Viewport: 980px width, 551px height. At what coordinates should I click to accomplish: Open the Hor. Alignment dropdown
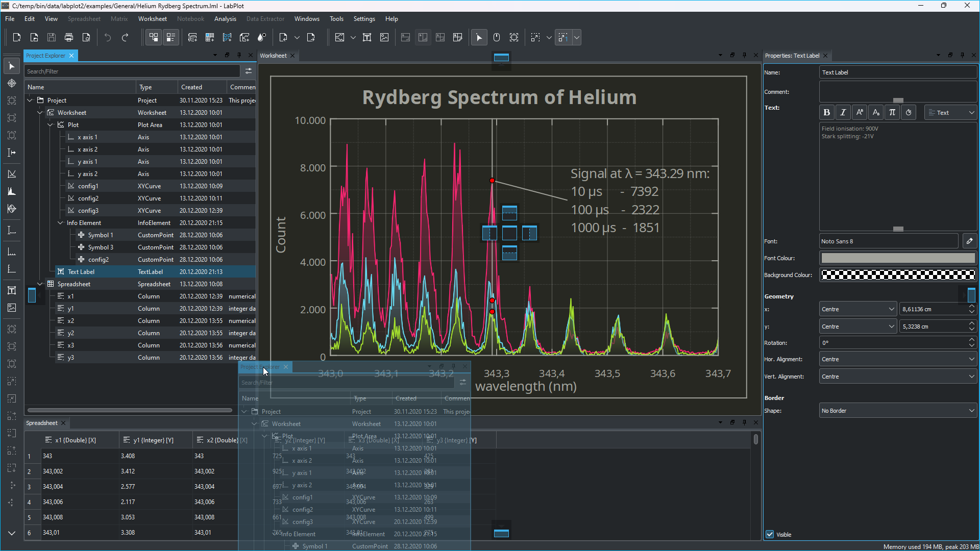[x=898, y=359]
